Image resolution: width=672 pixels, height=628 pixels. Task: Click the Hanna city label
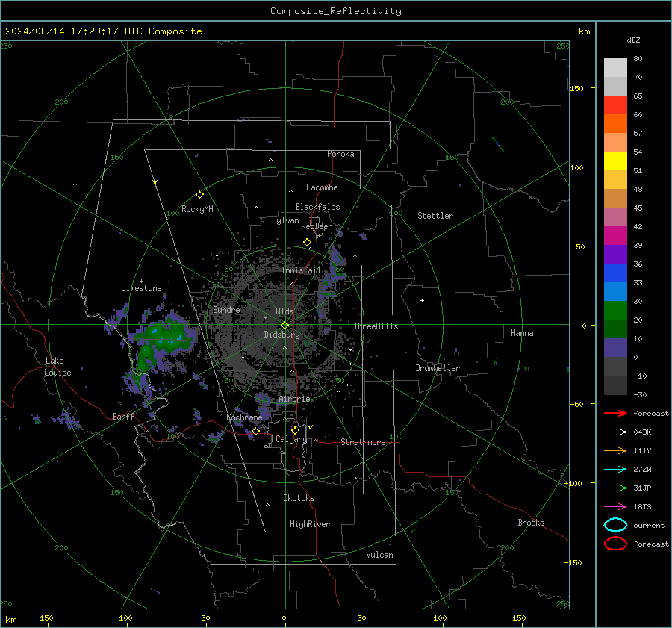pos(522,333)
